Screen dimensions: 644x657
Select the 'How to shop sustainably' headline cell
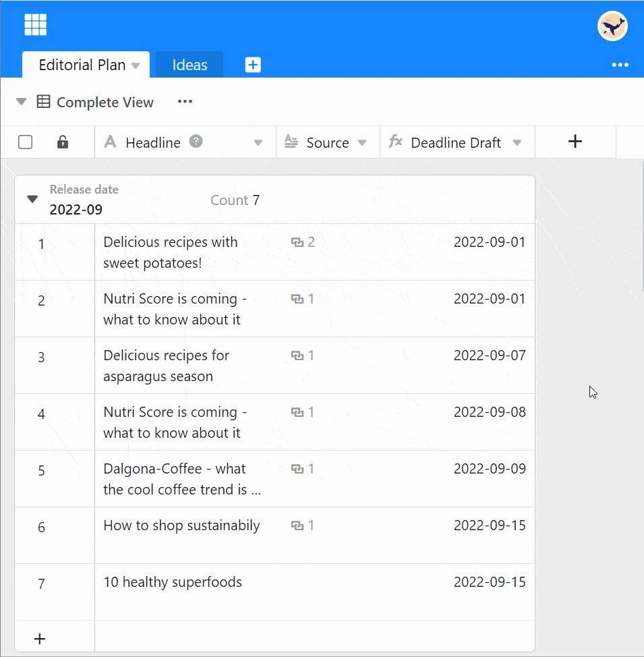[x=181, y=526]
